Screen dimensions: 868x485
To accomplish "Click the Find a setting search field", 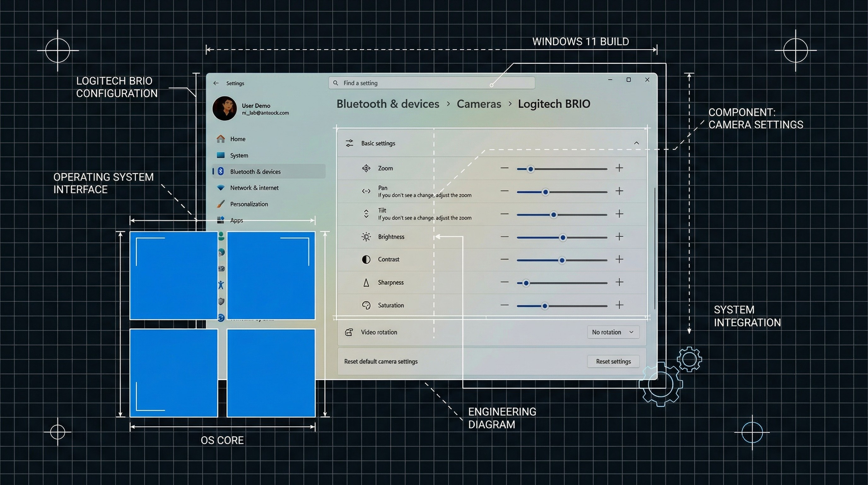I will click(431, 83).
